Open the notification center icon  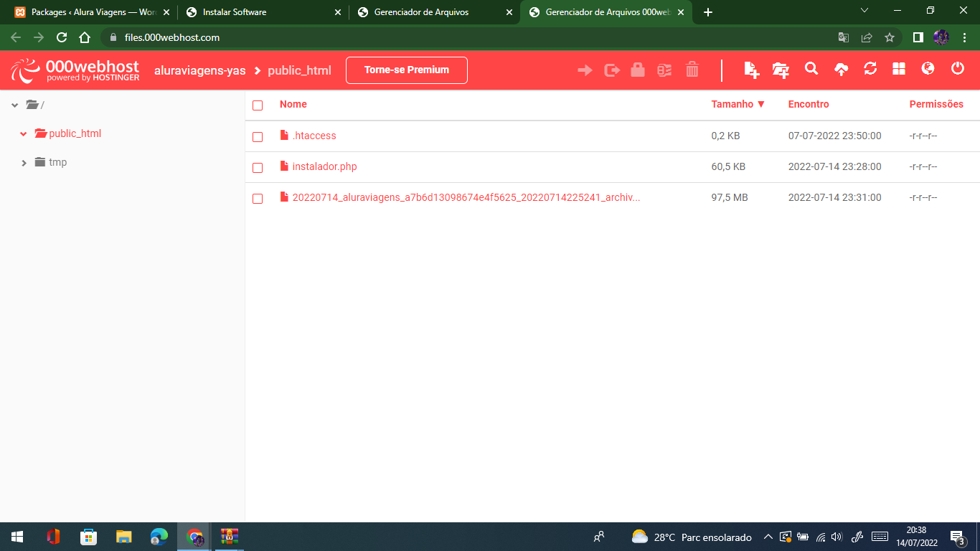pyautogui.click(x=957, y=537)
